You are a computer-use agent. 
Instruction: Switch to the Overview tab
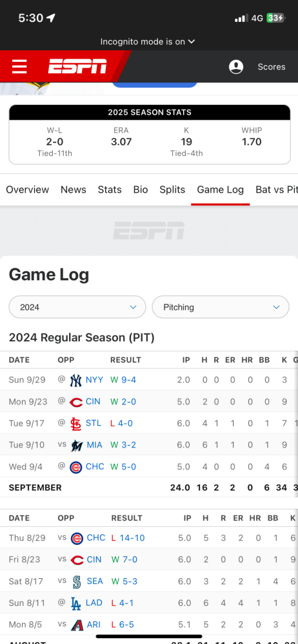27,190
